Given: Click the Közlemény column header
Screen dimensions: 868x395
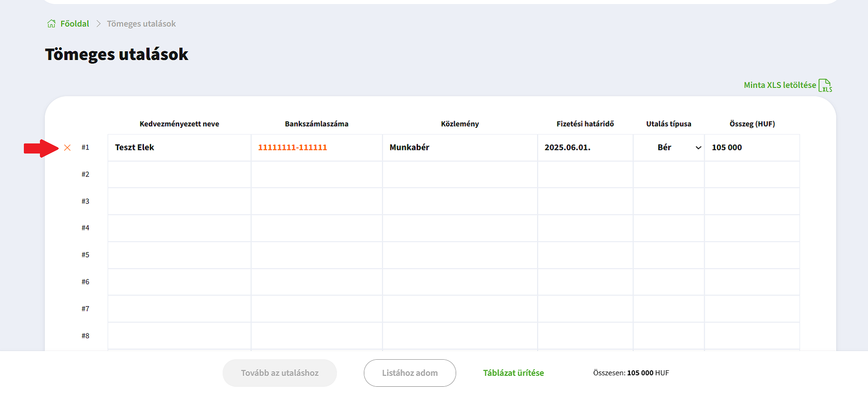Looking at the screenshot, I should (x=460, y=124).
